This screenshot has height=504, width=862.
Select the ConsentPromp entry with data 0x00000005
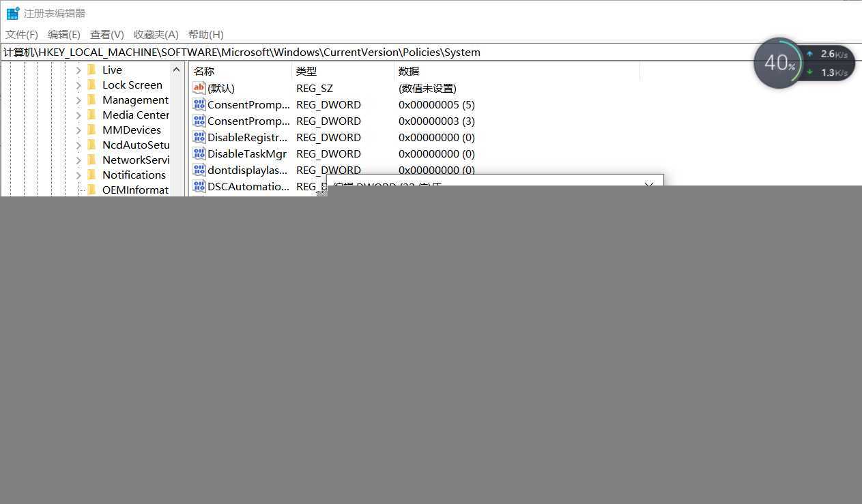(x=248, y=104)
